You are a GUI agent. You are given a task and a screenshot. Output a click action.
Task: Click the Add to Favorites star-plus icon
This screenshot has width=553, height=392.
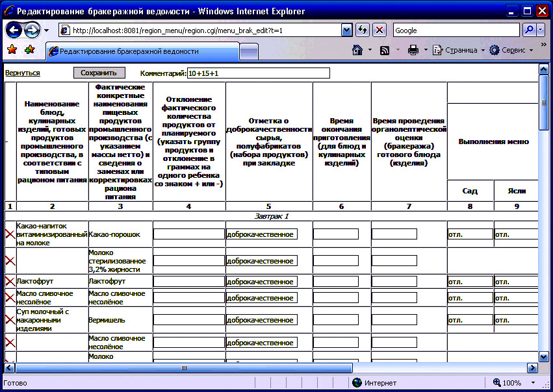click(x=30, y=50)
